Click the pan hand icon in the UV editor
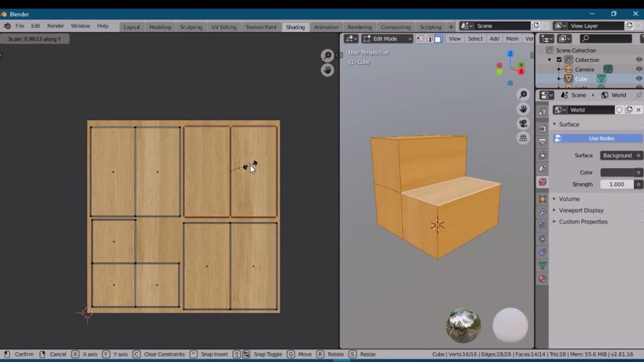 pos(328,70)
